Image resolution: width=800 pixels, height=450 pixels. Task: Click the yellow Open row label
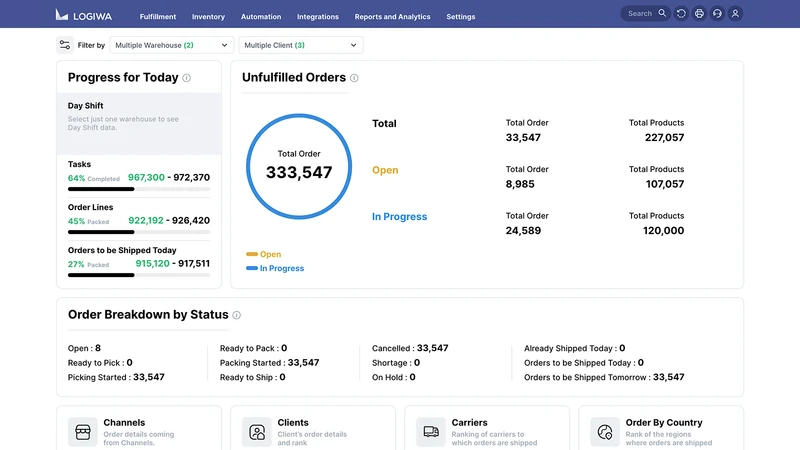(x=385, y=170)
